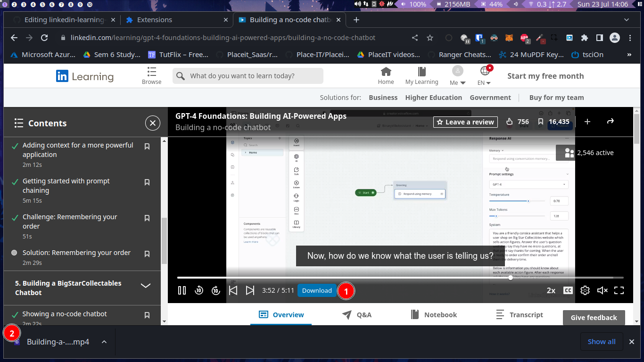Open the MetaMask fox extension
The width and height of the screenshot is (644, 362).
(509, 38)
